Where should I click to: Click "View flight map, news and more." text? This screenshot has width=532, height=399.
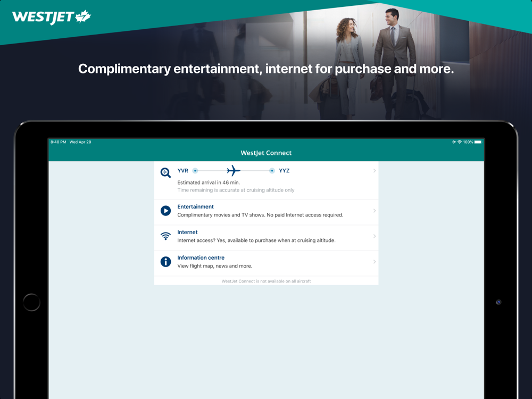[x=215, y=266]
